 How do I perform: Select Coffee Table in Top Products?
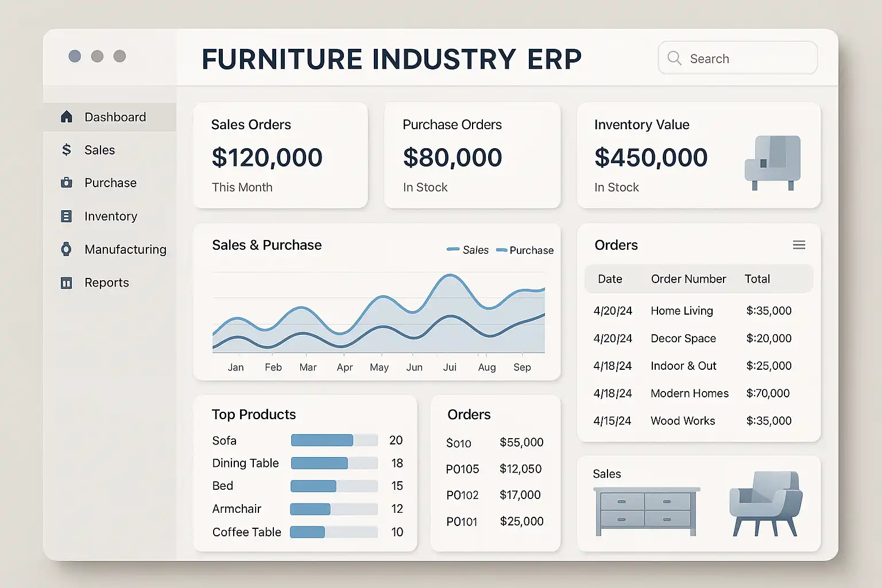click(247, 532)
